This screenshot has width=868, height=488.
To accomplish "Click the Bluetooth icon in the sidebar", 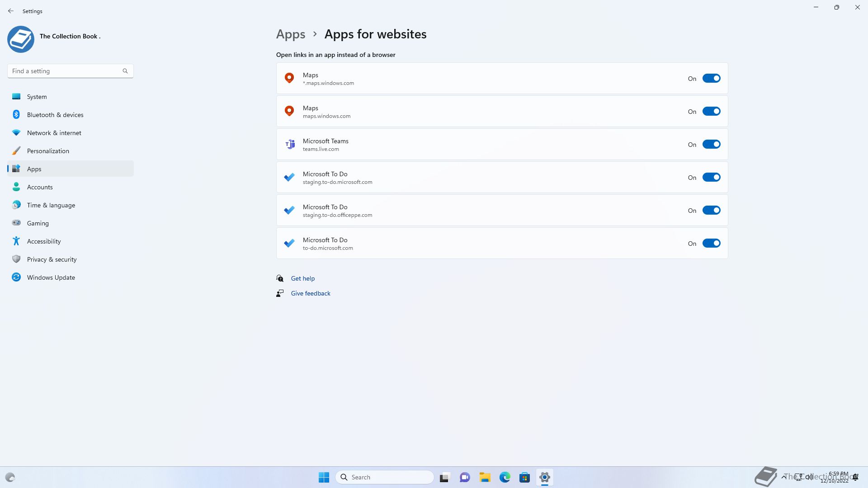I will click(x=16, y=114).
